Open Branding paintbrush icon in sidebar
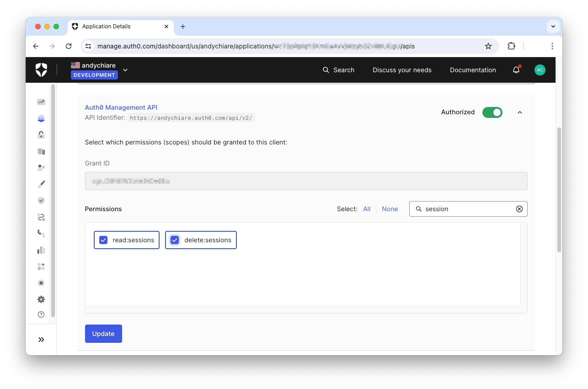 coord(41,184)
